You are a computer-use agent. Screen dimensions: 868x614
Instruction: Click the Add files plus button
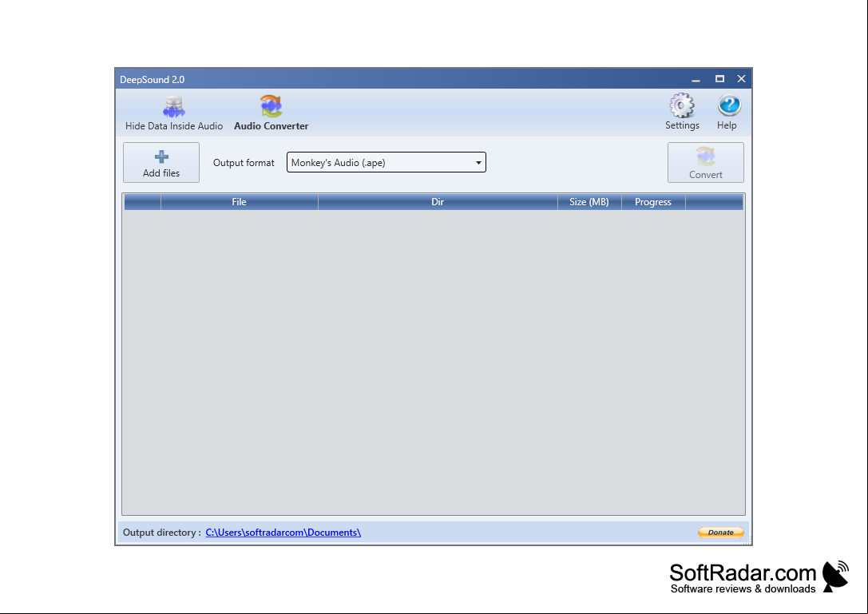click(161, 163)
